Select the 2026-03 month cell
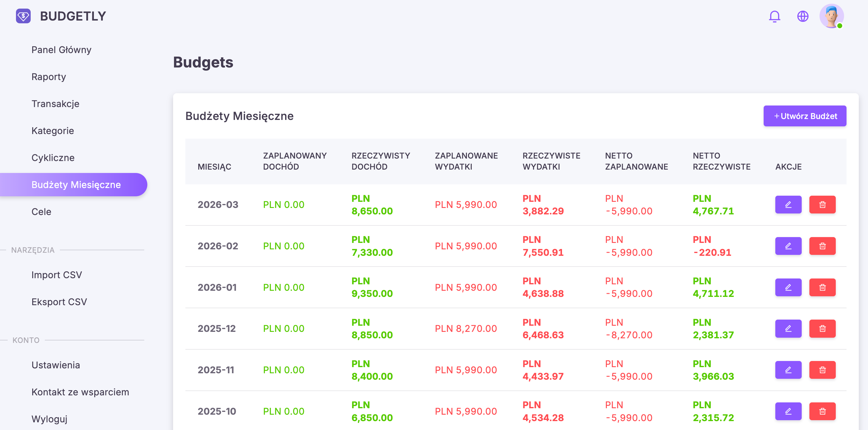This screenshot has height=430, width=868. pyautogui.click(x=218, y=204)
